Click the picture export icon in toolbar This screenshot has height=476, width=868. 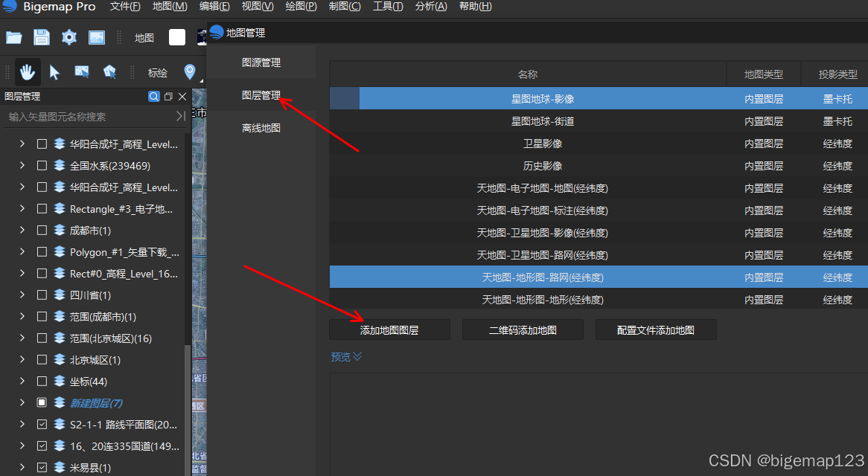click(x=97, y=38)
